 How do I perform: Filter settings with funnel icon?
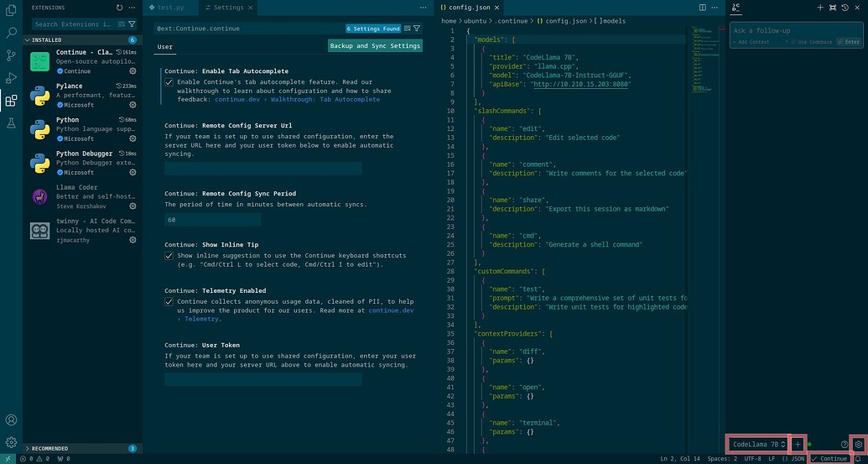(x=417, y=29)
